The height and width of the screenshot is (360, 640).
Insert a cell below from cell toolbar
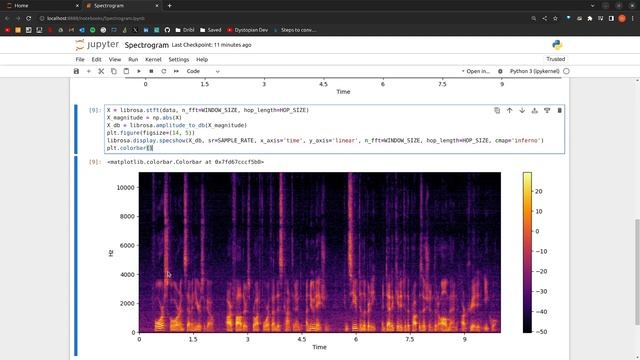[x=547, y=110]
